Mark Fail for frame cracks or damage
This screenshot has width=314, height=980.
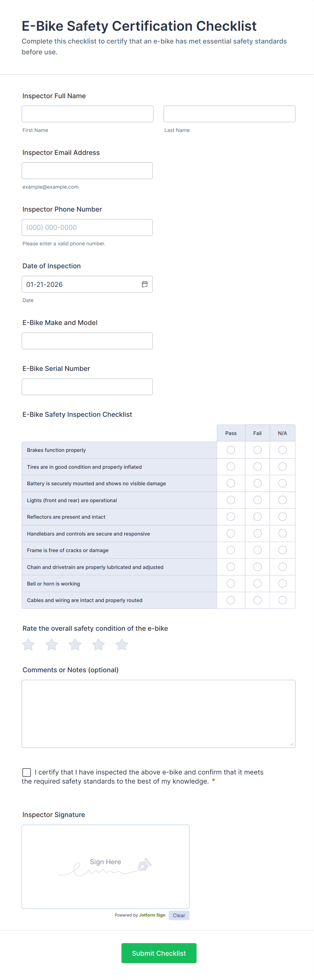pos(257,550)
